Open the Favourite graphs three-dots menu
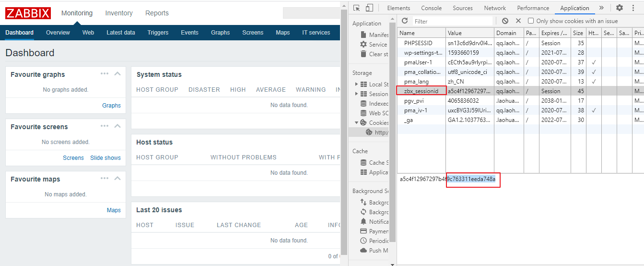Image resolution: width=644 pixels, height=266 pixels. click(105, 73)
